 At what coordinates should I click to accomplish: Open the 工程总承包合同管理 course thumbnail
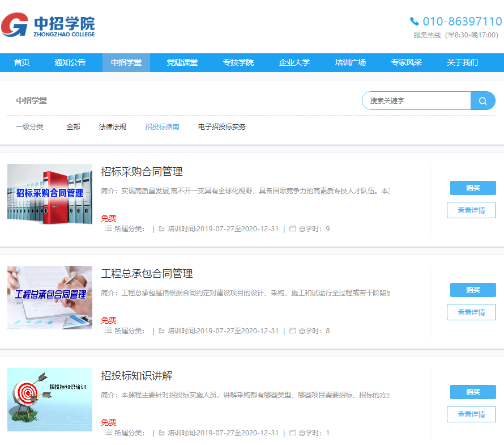(50, 297)
